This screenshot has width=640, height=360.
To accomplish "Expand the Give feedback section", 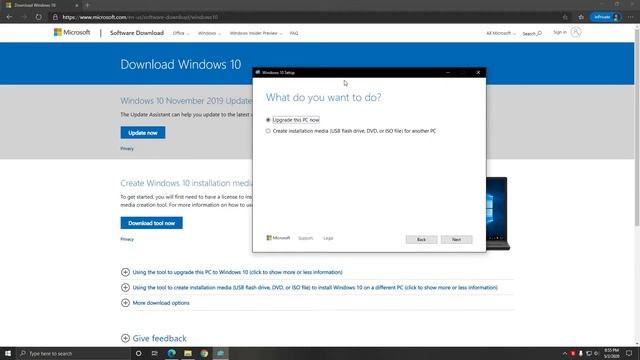I will (154, 338).
